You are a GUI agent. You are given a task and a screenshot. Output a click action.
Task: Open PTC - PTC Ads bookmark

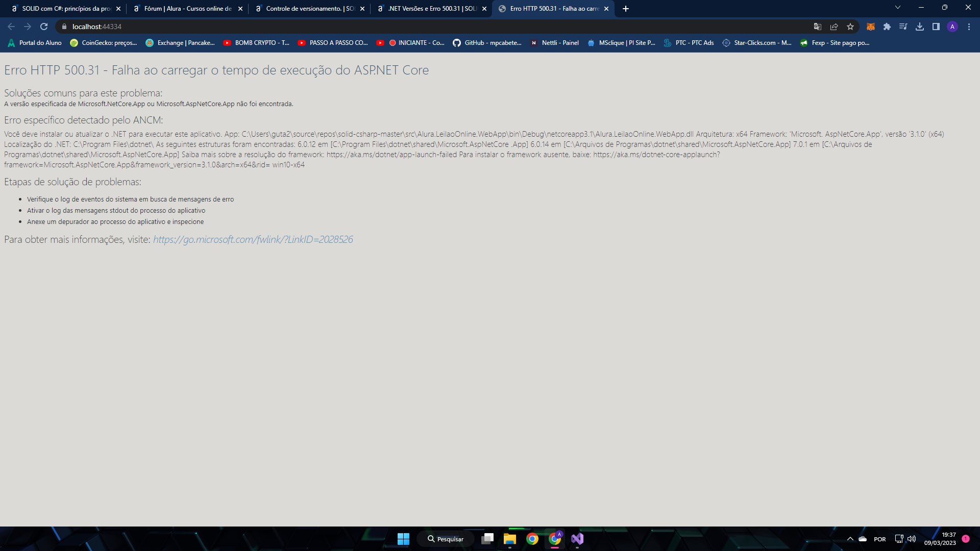(689, 43)
